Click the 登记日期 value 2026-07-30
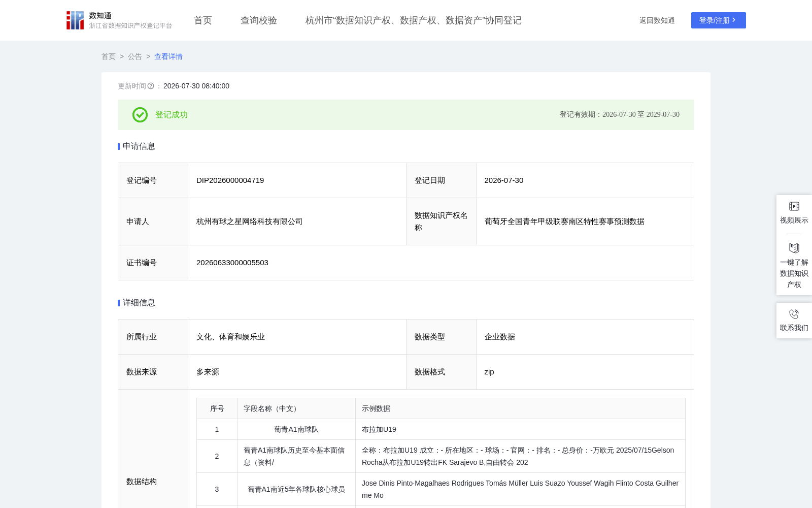This screenshot has width=812, height=508. click(x=504, y=180)
